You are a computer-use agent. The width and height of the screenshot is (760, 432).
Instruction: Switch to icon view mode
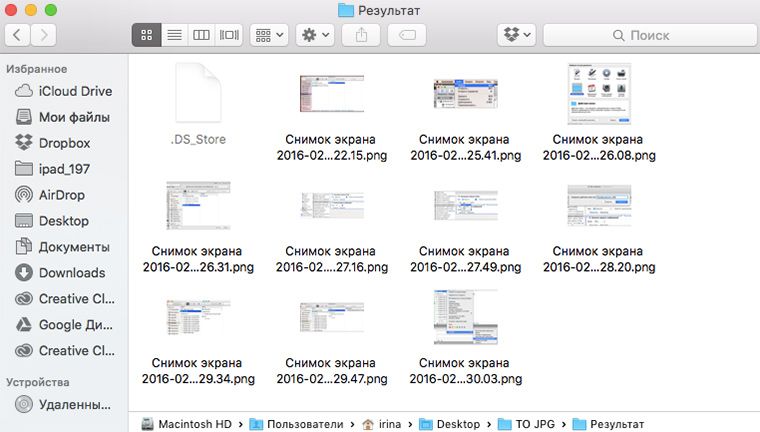(146, 35)
